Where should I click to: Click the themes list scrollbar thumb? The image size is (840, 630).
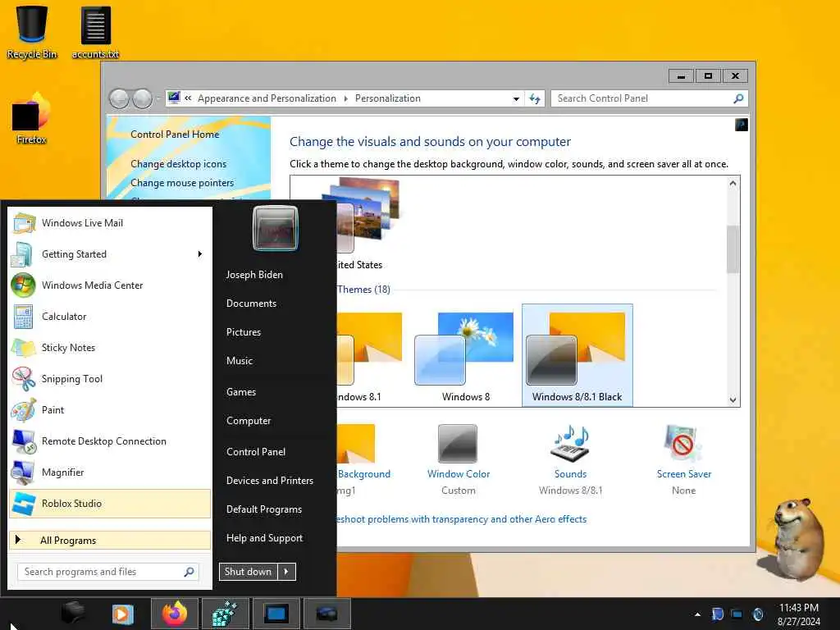point(733,249)
